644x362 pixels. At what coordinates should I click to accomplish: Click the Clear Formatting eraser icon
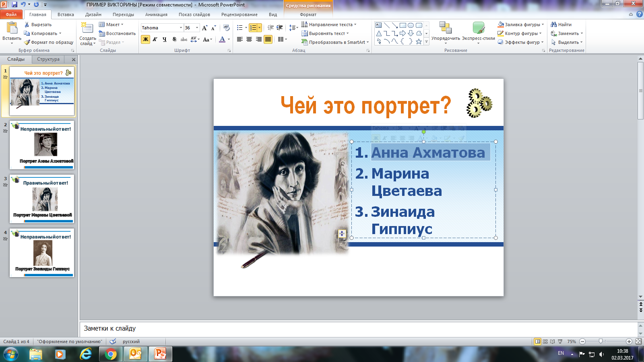pyautogui.click(x=227, y=28)
